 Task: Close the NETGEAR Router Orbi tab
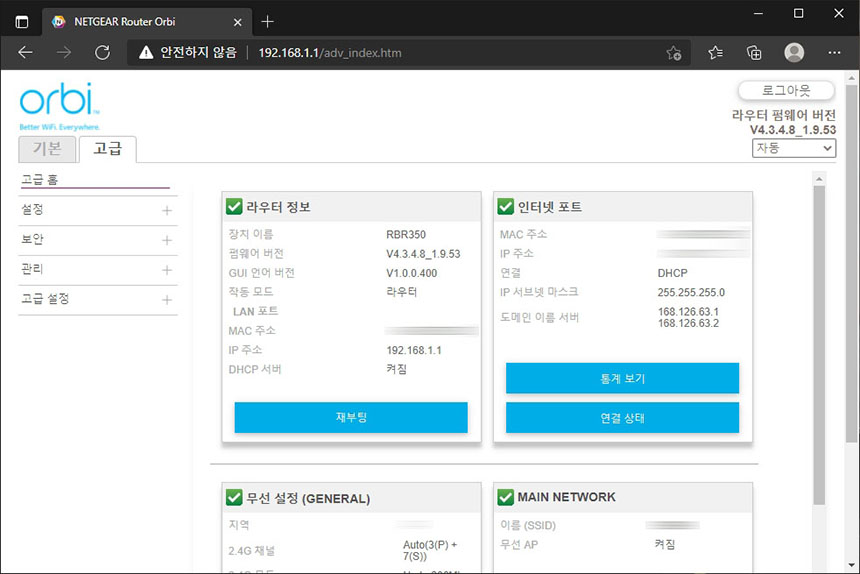pos(237,22)
